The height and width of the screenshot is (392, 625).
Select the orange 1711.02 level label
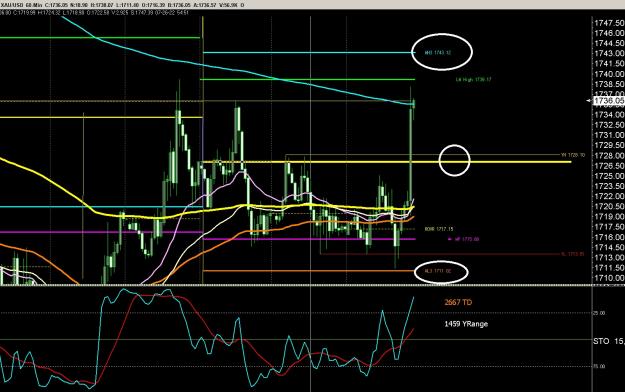[x=438, y=271]
